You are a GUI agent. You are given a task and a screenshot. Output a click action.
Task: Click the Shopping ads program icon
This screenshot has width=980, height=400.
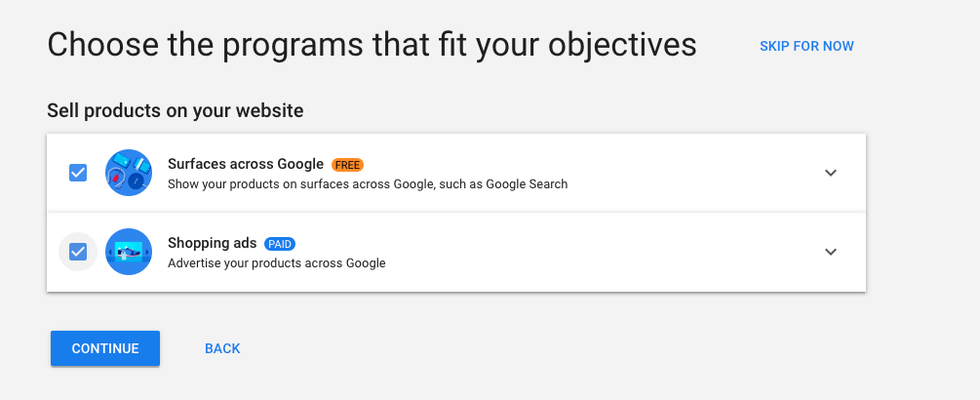(x=129, y=252)
